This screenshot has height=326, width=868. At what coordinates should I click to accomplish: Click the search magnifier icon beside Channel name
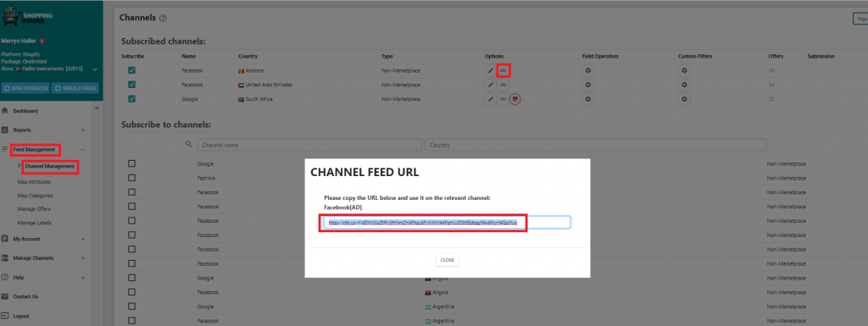pos(189,145)
